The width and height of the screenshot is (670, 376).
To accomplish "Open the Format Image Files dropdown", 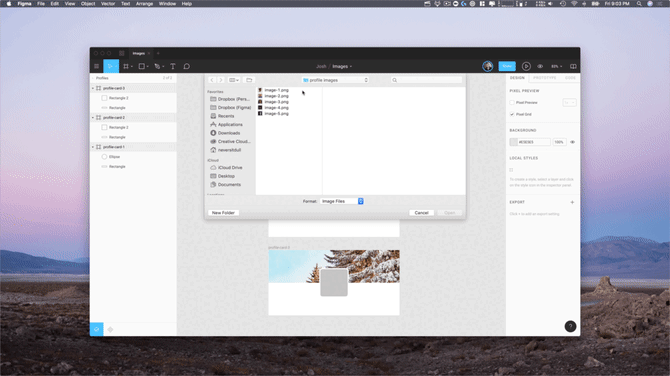I will tap(342, 201).
